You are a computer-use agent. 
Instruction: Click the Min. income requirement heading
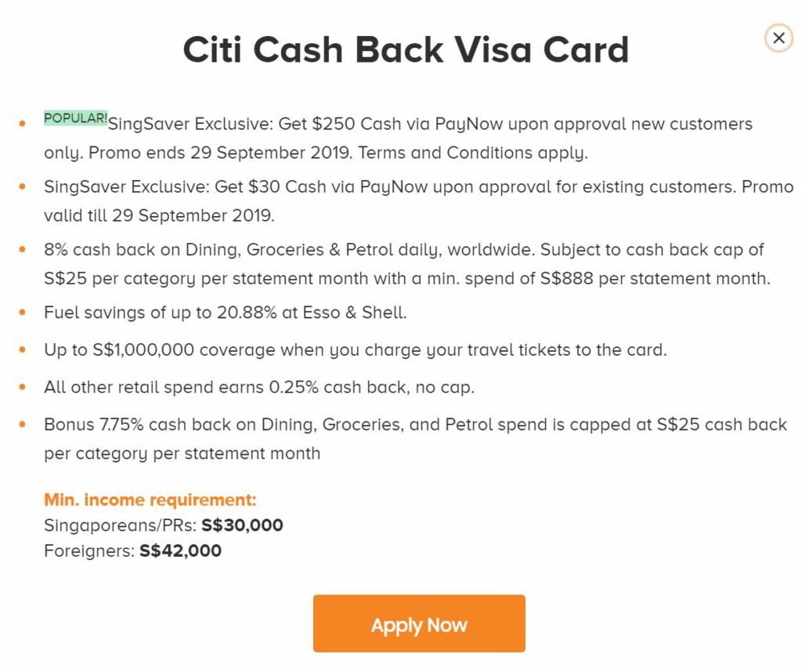tap(150, 500)
